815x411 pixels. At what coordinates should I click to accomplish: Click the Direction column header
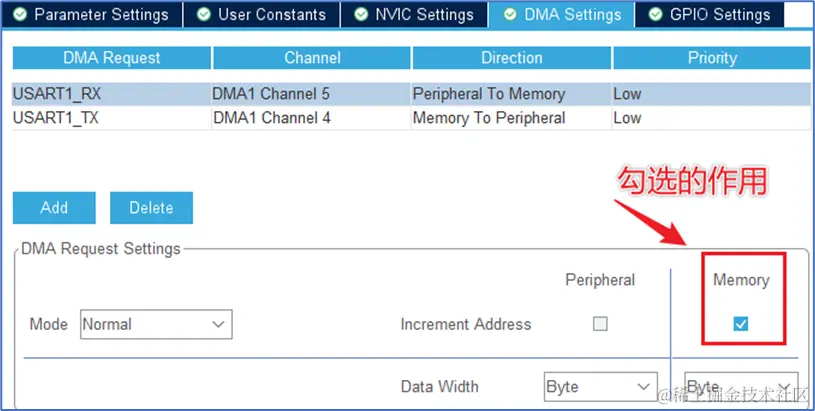512,58
